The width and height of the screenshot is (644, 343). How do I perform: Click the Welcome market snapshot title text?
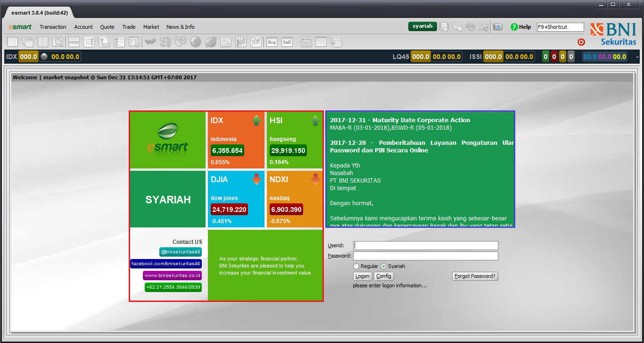tap(105, 77)
